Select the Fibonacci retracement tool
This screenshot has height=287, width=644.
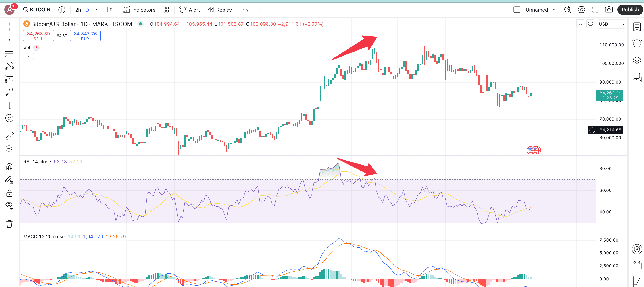tap(9, 53)
